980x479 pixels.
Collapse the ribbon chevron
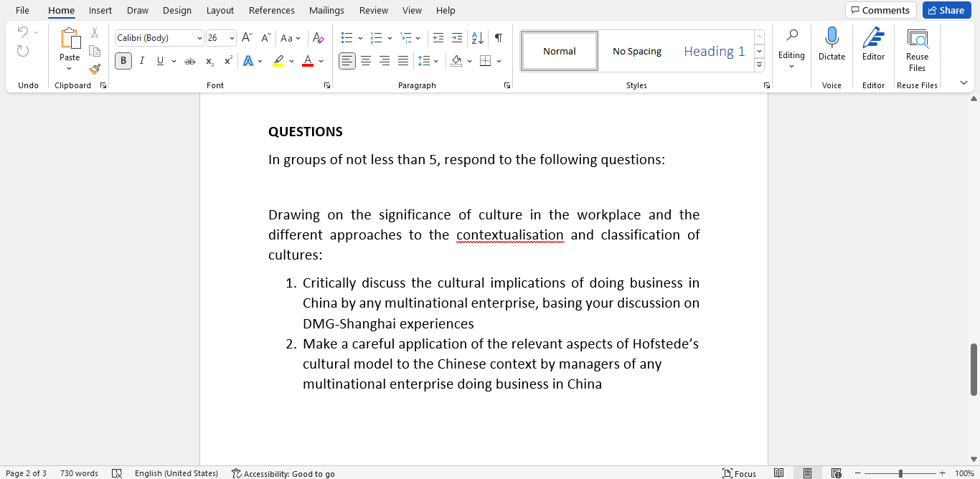click(x=963, y=83)
